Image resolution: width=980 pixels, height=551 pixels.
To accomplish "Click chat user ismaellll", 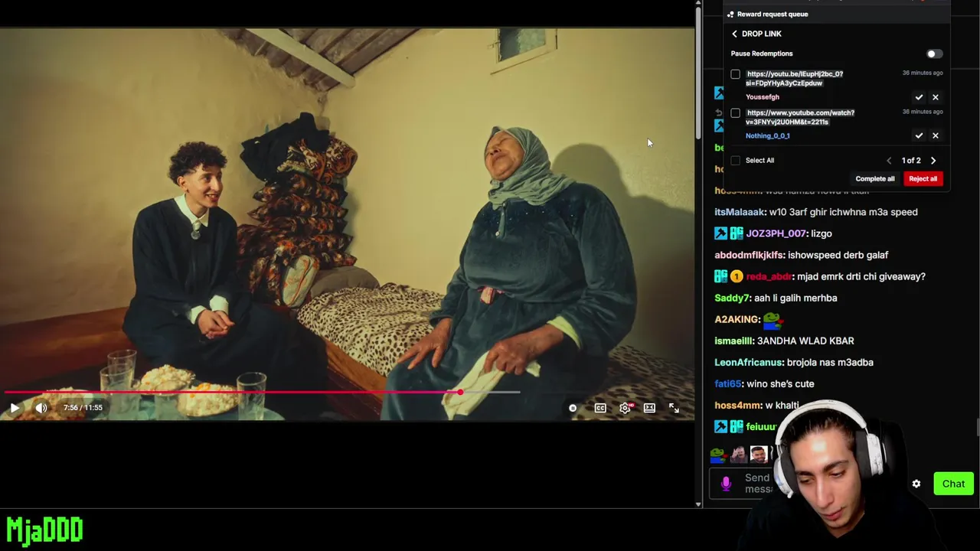I will click(x=733, y=341).
